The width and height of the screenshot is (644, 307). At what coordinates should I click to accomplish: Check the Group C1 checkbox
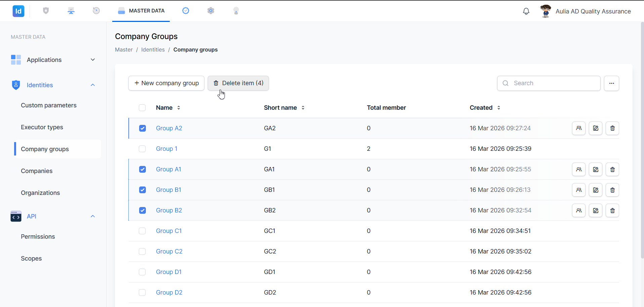[142, 231]
